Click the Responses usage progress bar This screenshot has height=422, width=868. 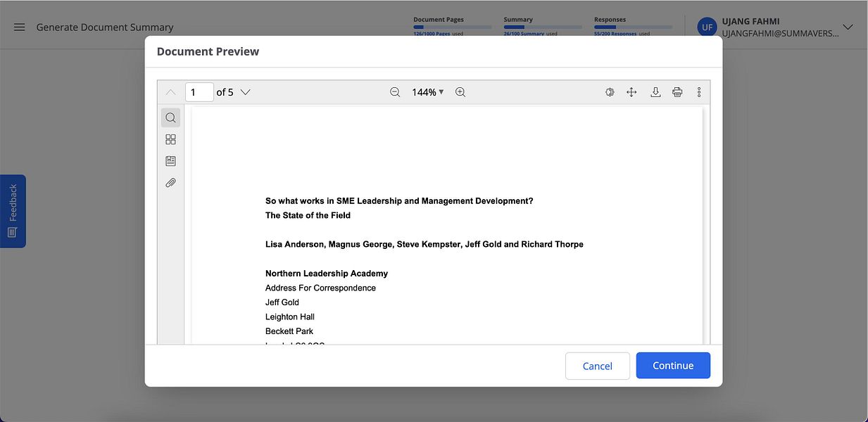coord(633,27)
